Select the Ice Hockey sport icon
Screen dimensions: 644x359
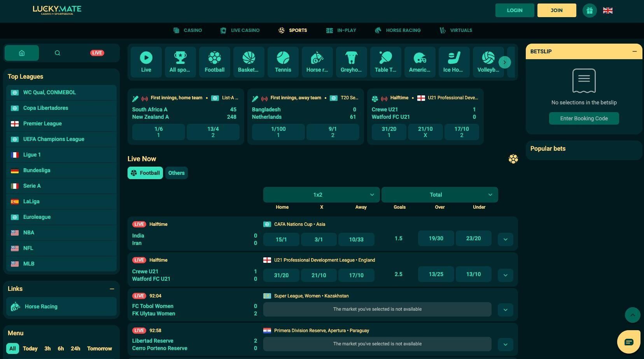[453, 62]
